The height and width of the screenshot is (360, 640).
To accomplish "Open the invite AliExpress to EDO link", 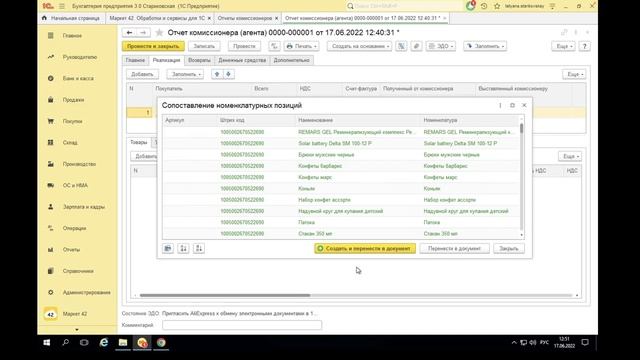I will click(x=240, y=313).
